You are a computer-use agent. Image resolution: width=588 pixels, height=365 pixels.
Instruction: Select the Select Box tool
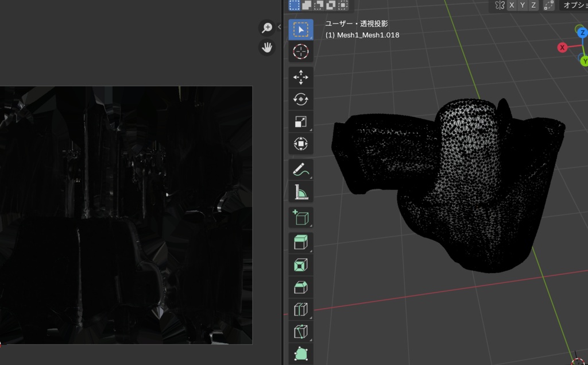(x=300, y=29)
